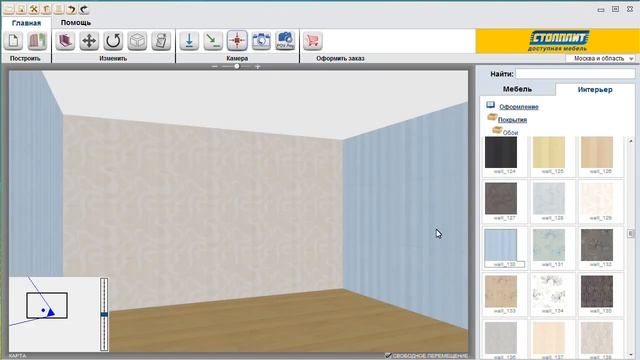Viewport: 640px width, 360px height.
Task: Click the tools wrench icon in quick toolbar
Action: (34, 9)
